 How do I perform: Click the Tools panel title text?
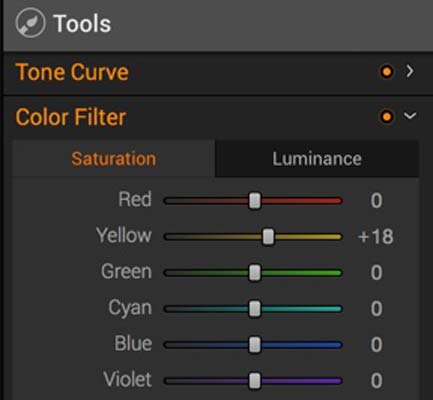pos(82,24)
